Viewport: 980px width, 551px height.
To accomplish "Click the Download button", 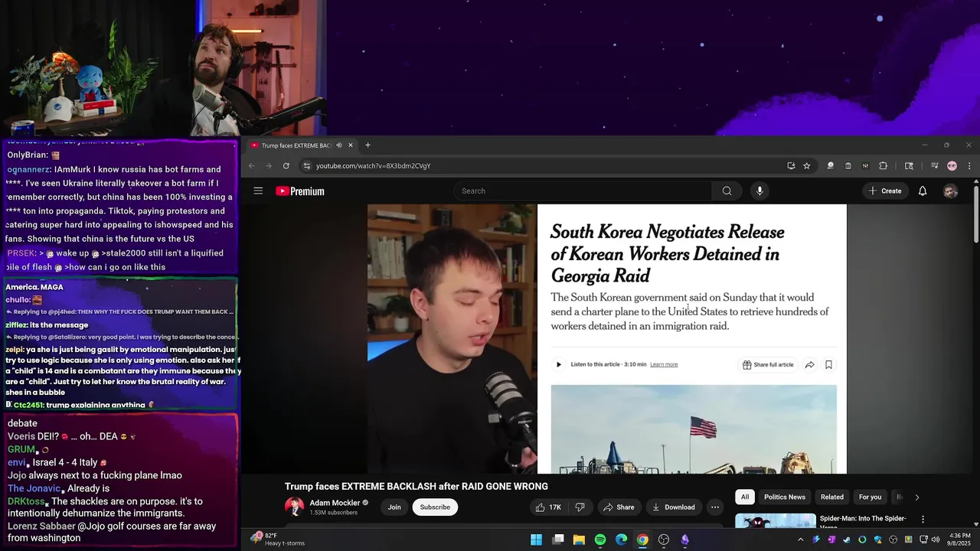I will [674, 507].
